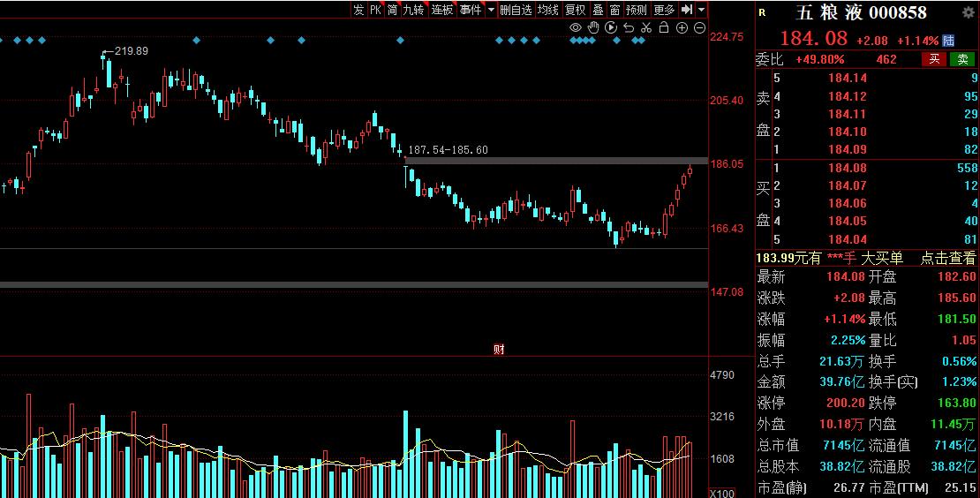Select buy level 1 price 184.08

pos(848,168)
